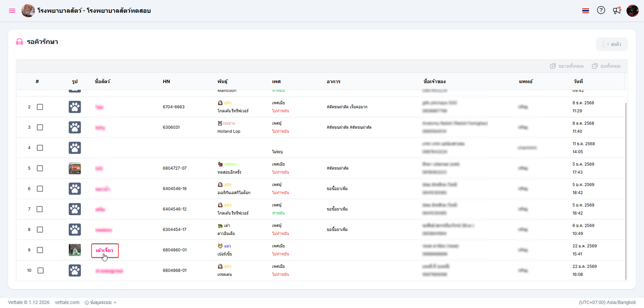Image resolution: width=644 pixels, height=308 pixels.
Task: Tick the checkbox for row 6
Action: (x=40, y=188)
